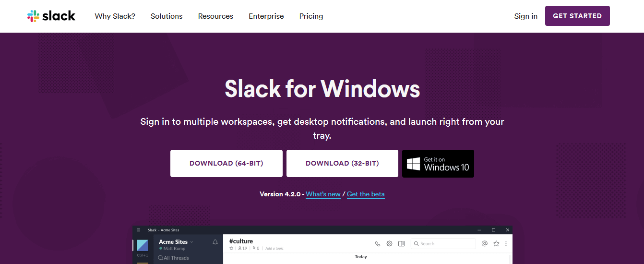This screenshot has height=264, width=644.
Task: Open the Why Slack? menu
Action: coord(115,16)
